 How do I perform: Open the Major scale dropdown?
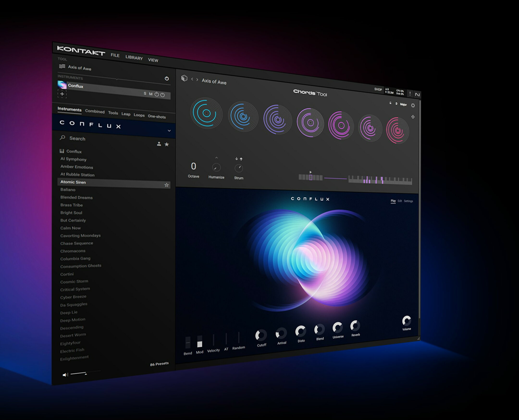(403, 104)
